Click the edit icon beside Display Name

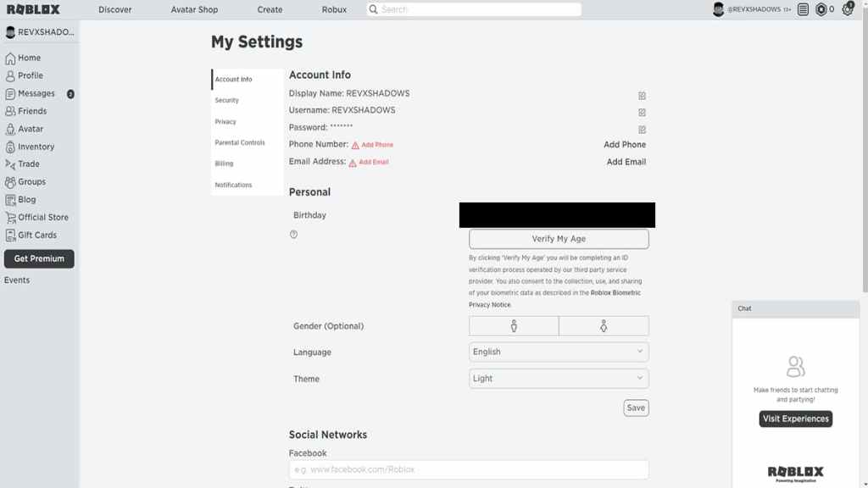tap(642, 96)
